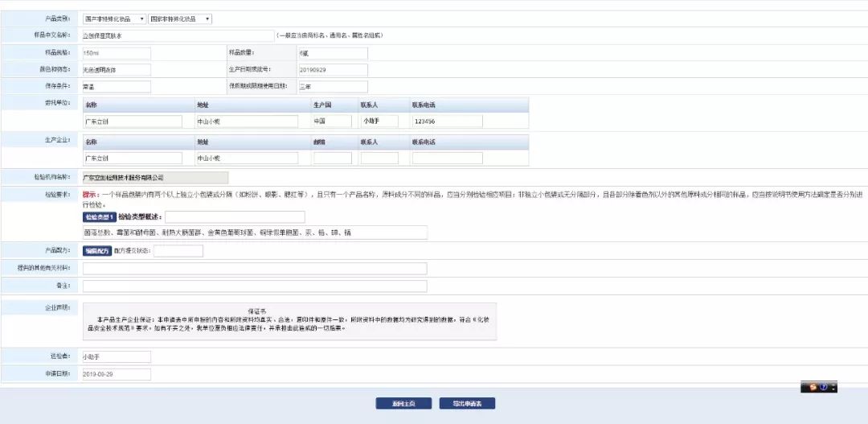Click the 送检者 field showing 小助手
Viewport: 868px width, 424px height.
(116, 356)
